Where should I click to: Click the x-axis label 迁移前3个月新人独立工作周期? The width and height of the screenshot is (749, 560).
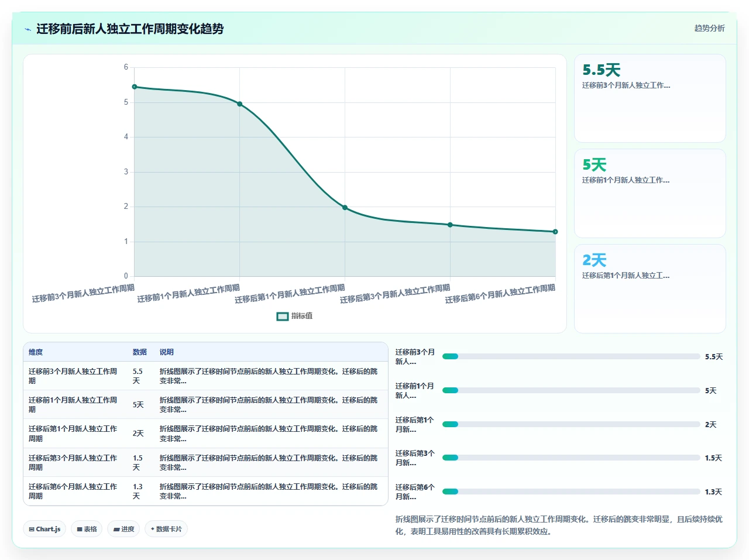(x=83, y=293)
